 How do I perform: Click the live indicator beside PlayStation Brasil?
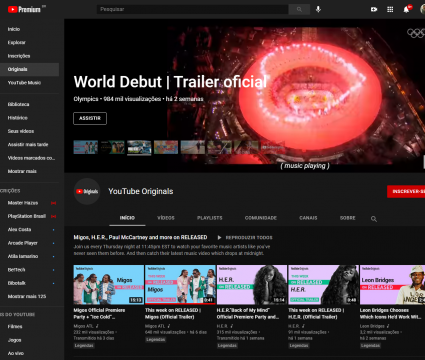tap(53, 216)
